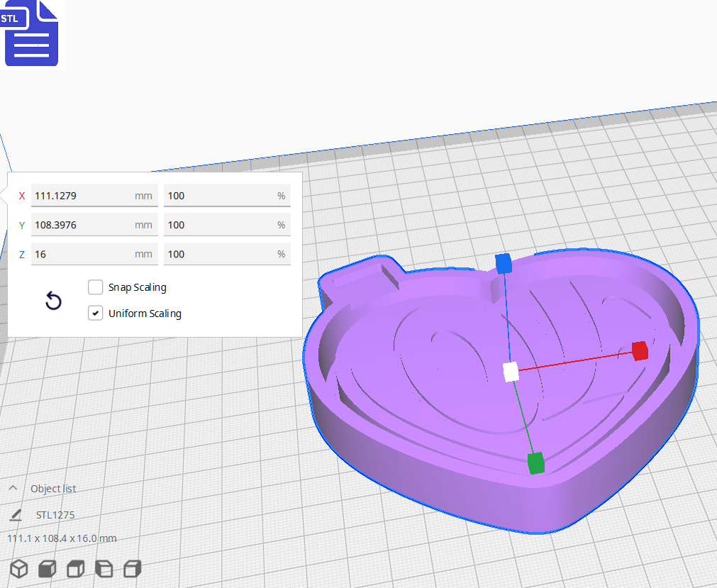This screenshot has width=717, height=588.
Task: Switch to the right side view icon
Action: pyautogui.click(x=132, y=569)
